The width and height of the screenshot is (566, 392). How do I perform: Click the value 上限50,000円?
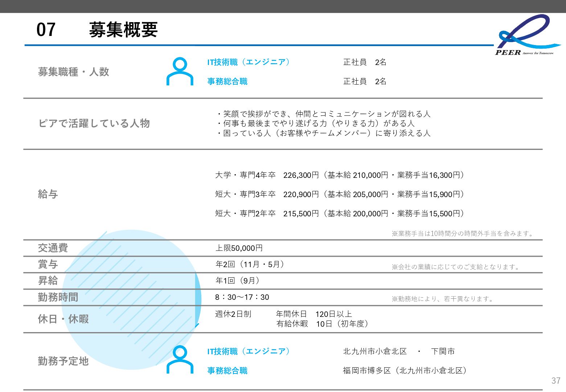pyautogui.click(x=239, y=248)
